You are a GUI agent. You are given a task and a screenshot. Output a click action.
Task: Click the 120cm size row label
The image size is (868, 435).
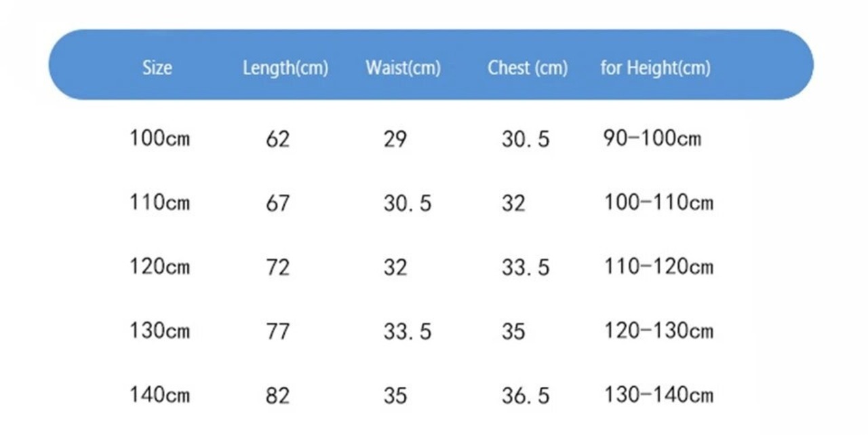point(160,266)
